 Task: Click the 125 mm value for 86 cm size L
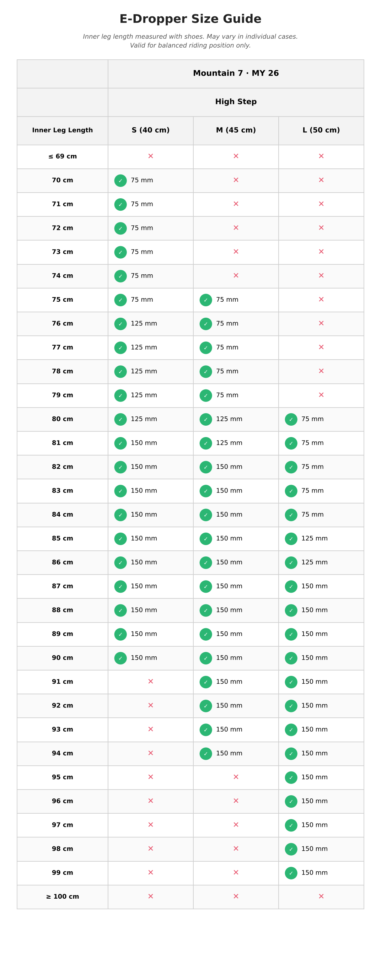point(315,562)
